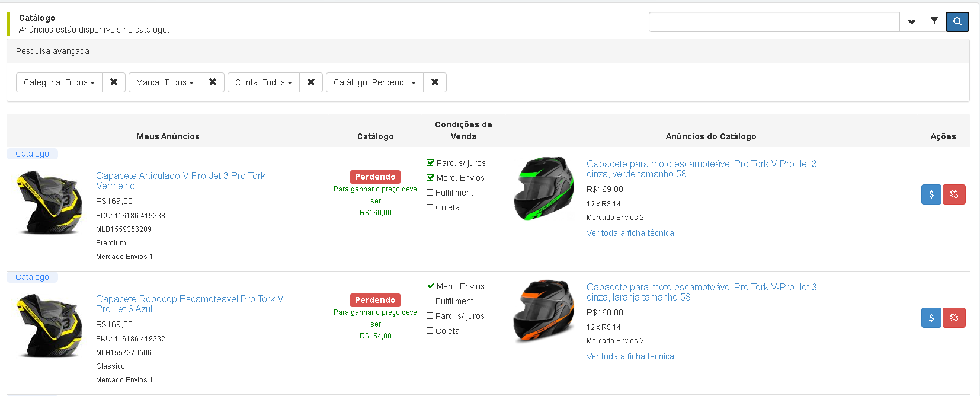Click Ver toda a ficha técnica for orange helmet
980x396 pixels.
[630, 356]
